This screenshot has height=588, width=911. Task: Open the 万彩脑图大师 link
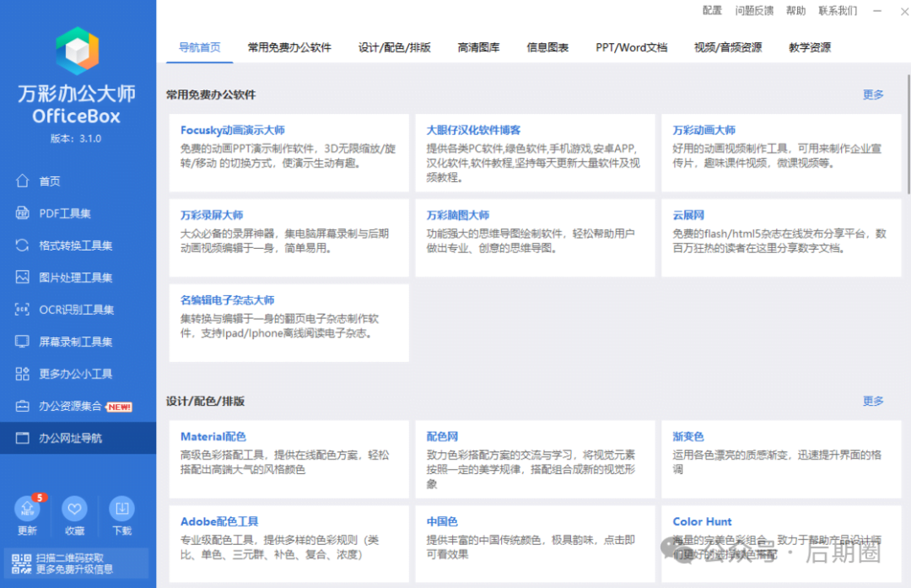(458, 215)
